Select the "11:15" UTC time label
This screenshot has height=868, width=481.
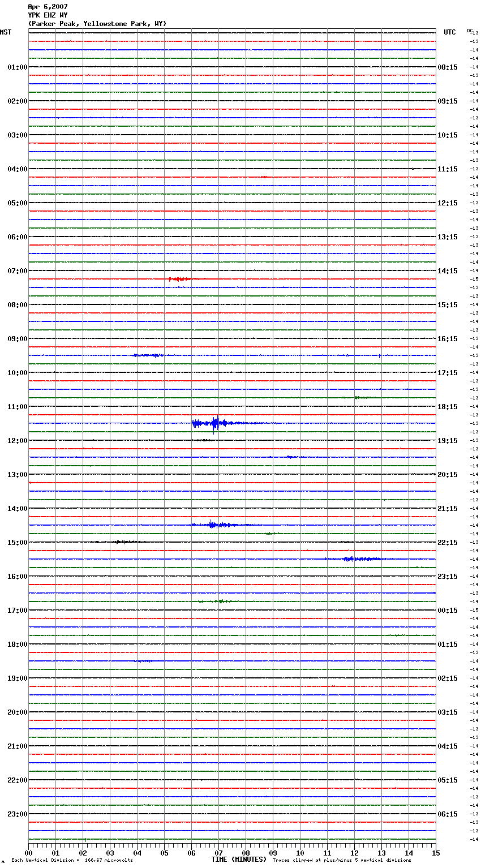click(x=448, y=169)
